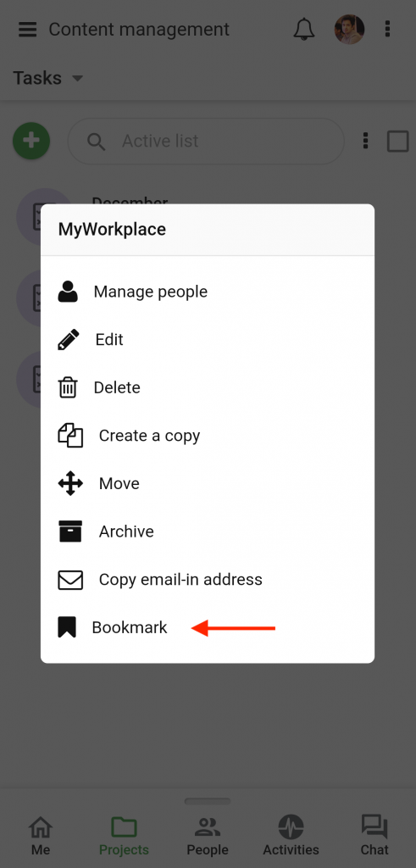The image size is (416, 868).
Task: Select Manage people from the menu
Action: click(208, 292)
